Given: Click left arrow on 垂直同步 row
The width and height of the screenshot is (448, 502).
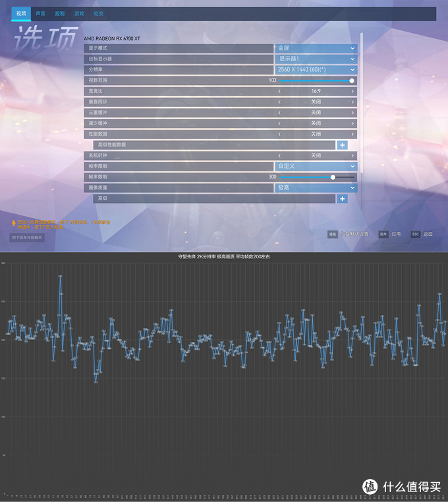Looking at the screenshot, I should [x=279, y=102].
